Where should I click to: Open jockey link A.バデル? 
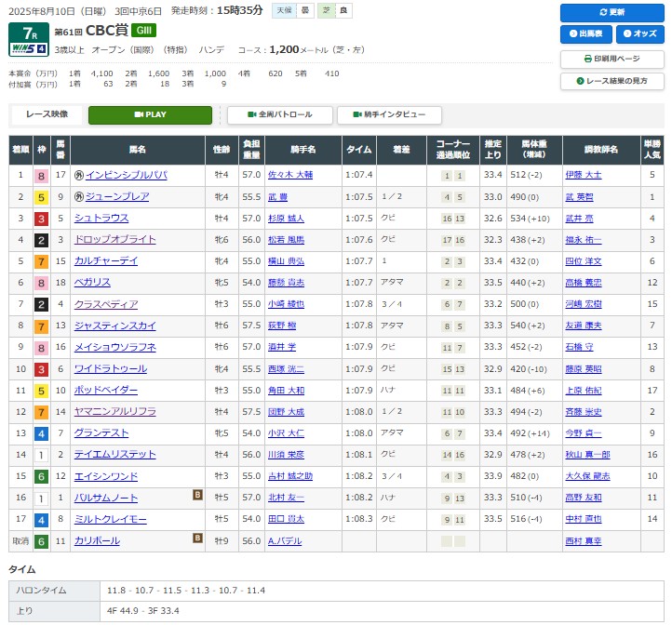[286, 540]
